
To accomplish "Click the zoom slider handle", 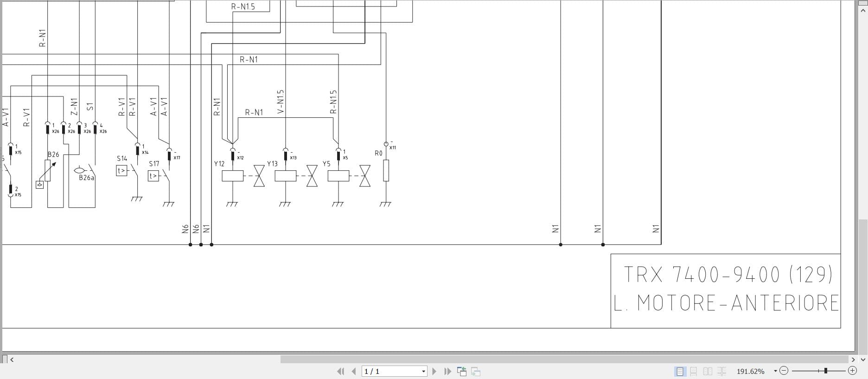I will click(x=825, y=371).
